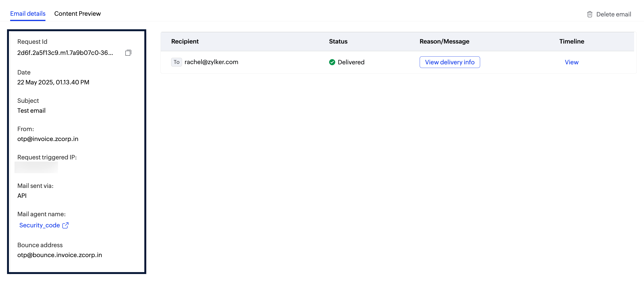Click the blurred Request triggered IP value
The width and height of the screenshot is (644, 297).
(36, 167)
